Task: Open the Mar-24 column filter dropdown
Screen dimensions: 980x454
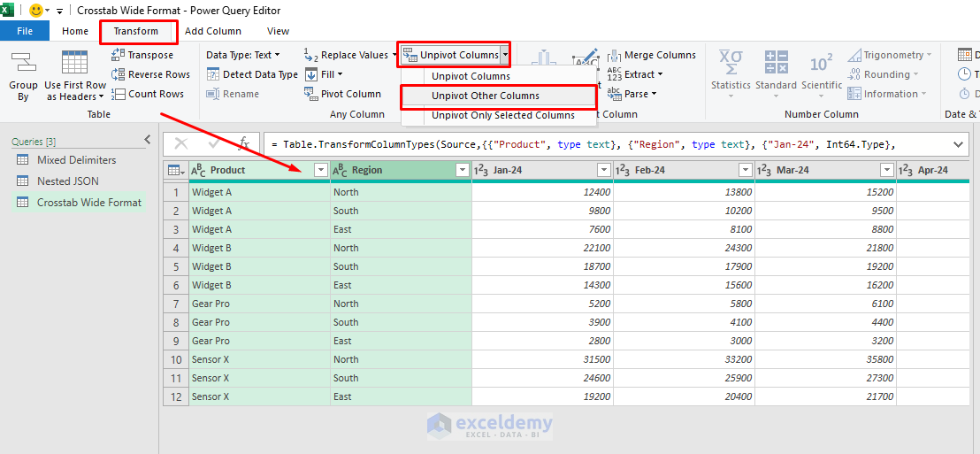Action: 887,170
